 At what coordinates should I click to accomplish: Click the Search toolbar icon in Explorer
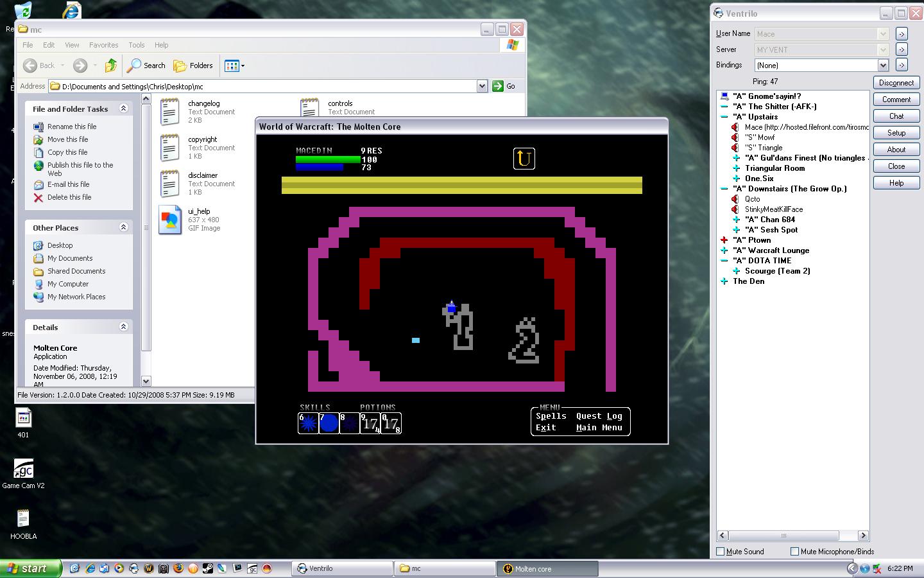tap(146, 66)
